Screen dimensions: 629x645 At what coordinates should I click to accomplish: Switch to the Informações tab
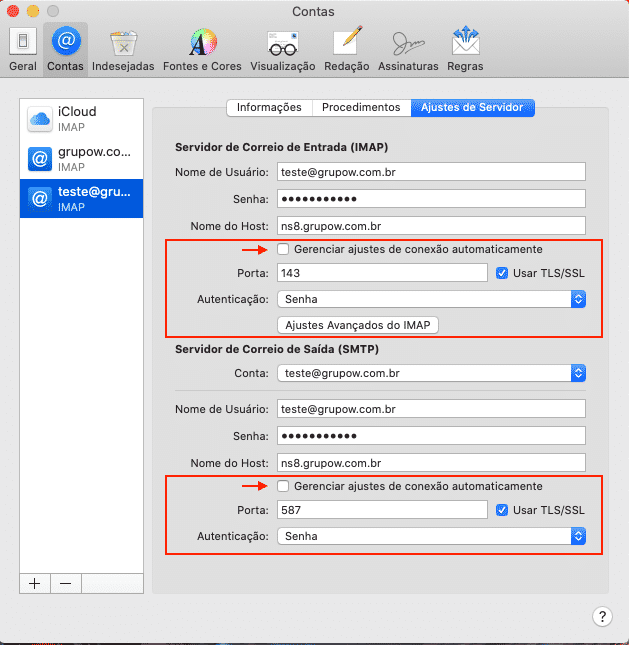tap(269, 108)
